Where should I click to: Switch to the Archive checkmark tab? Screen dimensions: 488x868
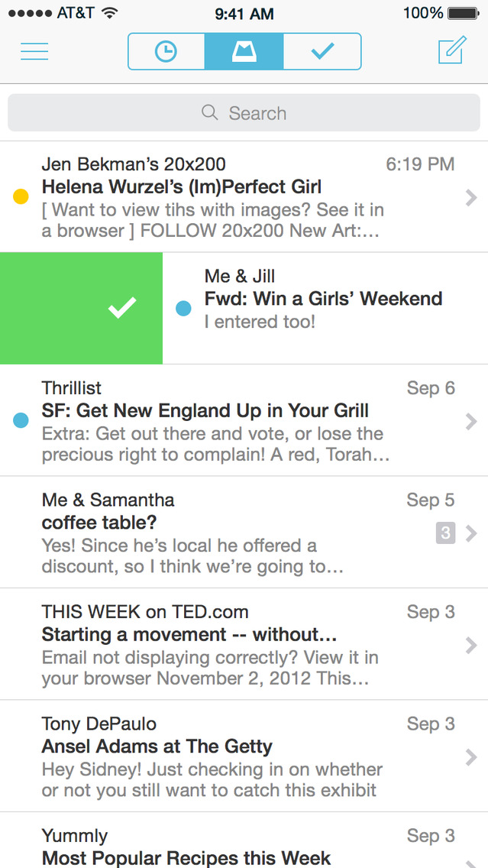point(322,52)
